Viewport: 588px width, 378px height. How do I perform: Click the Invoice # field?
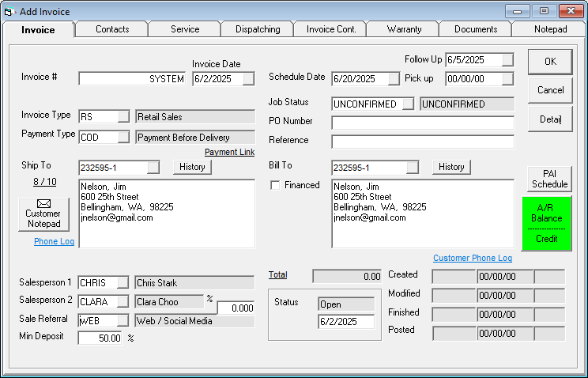pos(132,79)
